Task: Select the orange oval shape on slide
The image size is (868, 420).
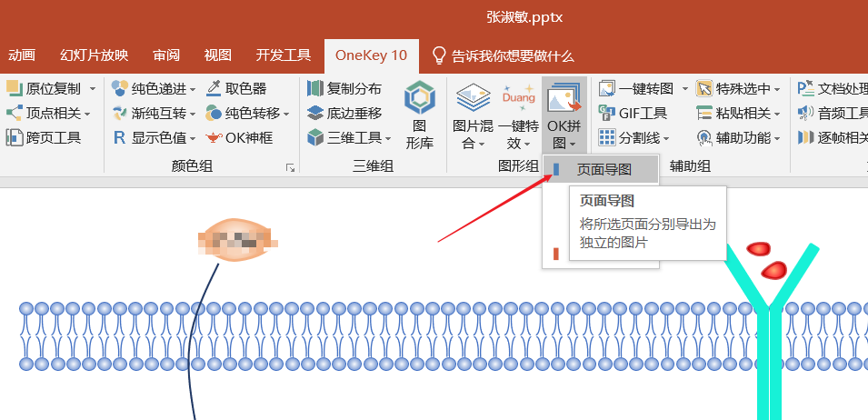Action: coord(237,240)
